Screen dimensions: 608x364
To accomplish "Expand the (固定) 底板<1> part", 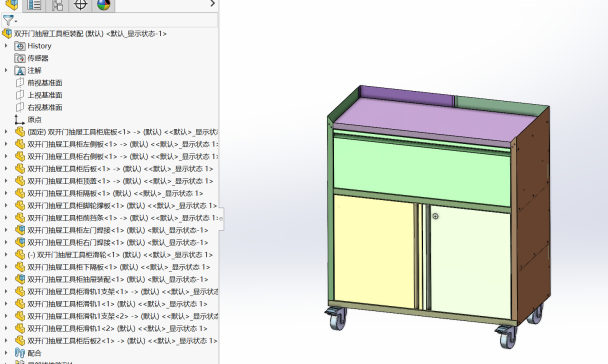I will pyautogui.click(x=6, y=132).
